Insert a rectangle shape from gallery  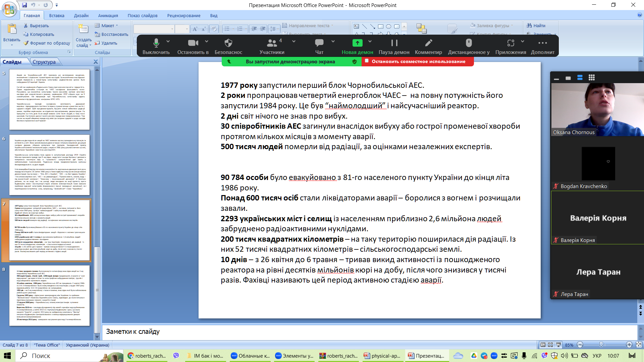381,26
